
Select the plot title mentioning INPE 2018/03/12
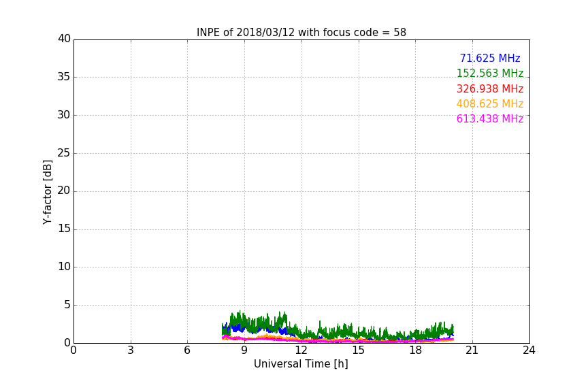(x=301, y=33)
